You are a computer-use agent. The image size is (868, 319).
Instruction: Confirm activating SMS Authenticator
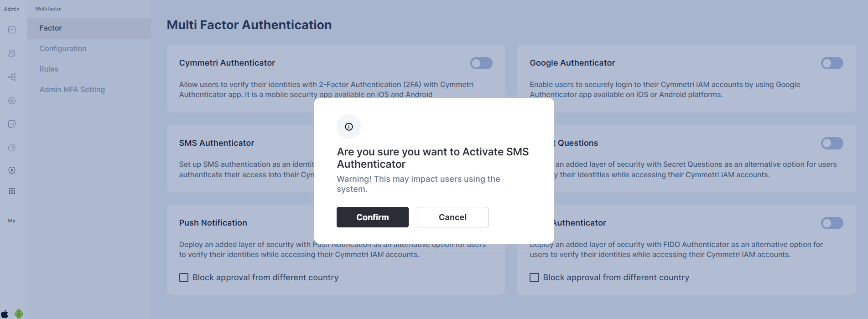(x=372, y=217)
